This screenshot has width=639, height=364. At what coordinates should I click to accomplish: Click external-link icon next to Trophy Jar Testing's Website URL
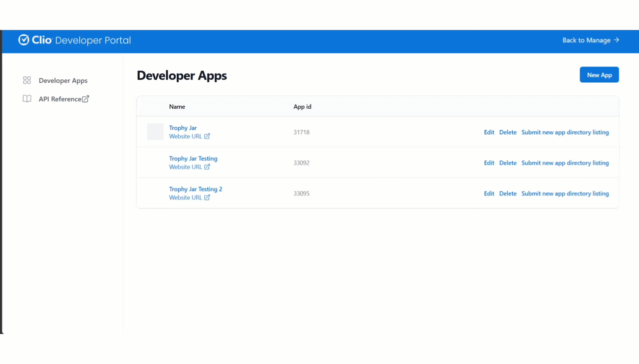207,167
